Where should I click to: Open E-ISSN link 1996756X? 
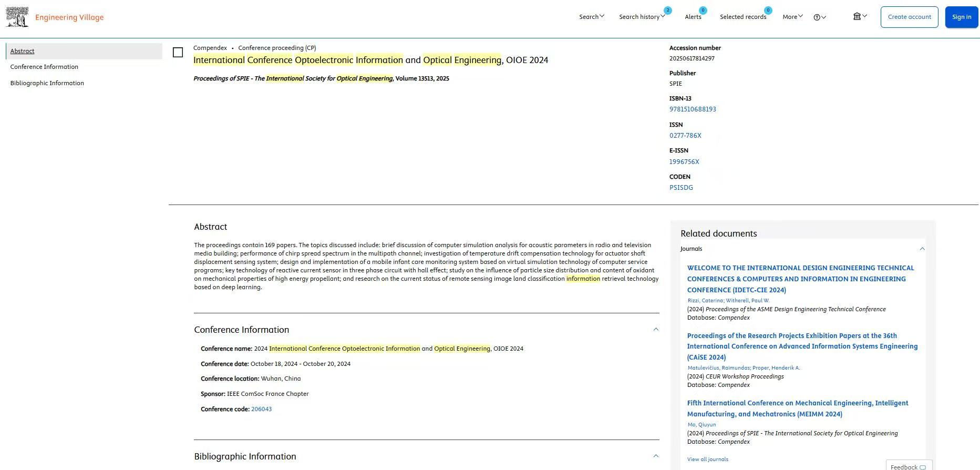point(684,162)
